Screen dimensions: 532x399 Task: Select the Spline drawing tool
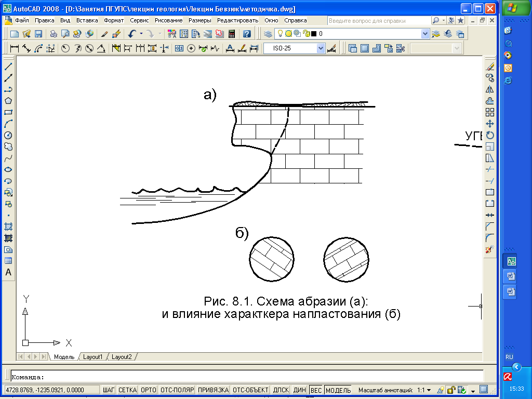[x=8, y=158]
